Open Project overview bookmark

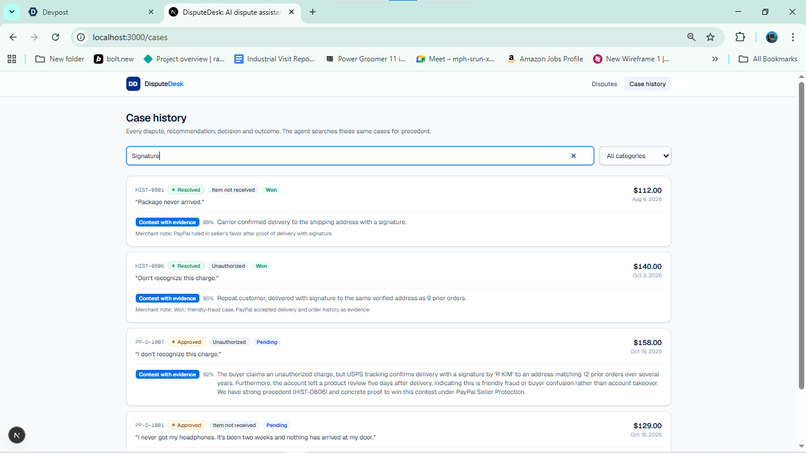tap(185, 59)
